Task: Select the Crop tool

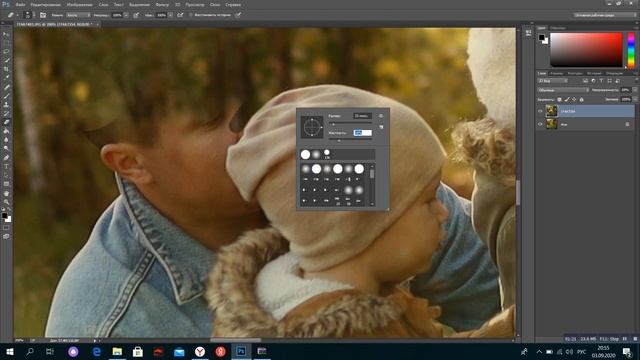Action: coord(6,69)
